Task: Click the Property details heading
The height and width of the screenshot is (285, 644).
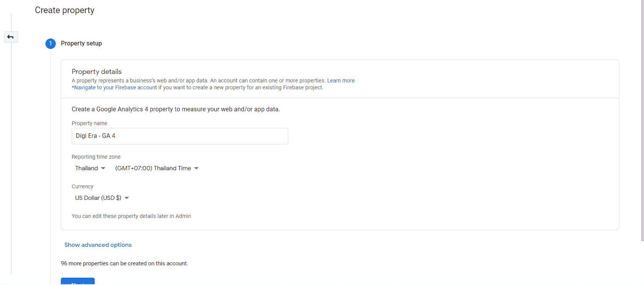Action: (x=97, y=72)
